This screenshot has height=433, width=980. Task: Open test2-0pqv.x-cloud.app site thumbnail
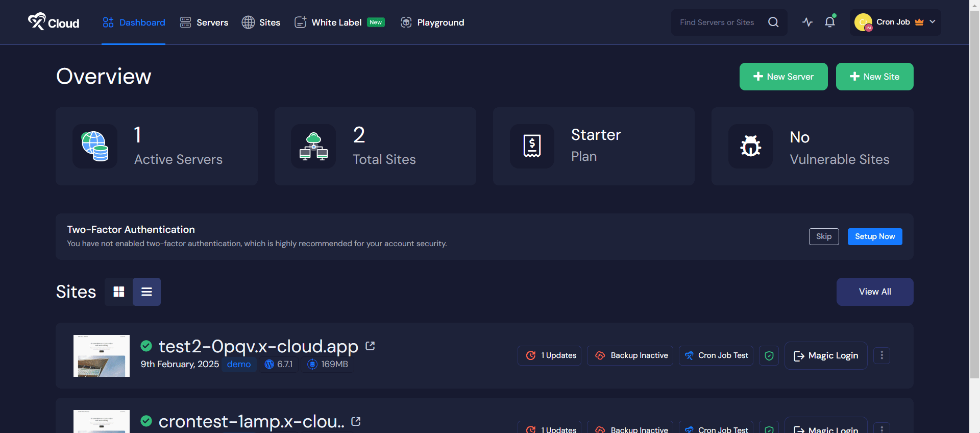[x=102, y=356]
